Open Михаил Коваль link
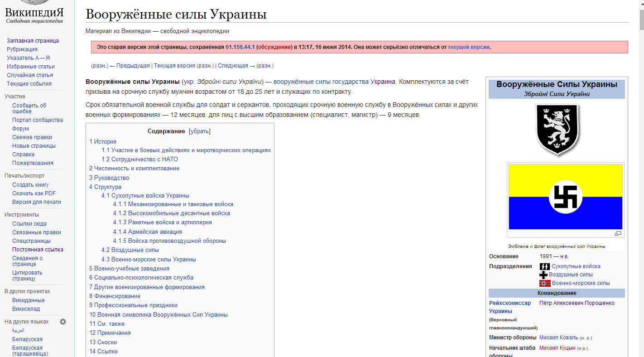Viewport: 644px width, 357px height. click(558, 338)
